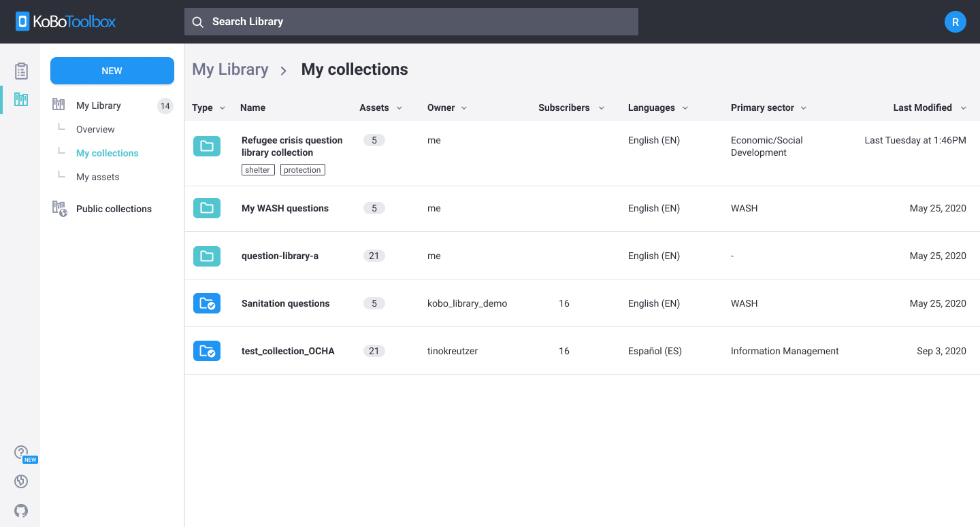Open the GitHub icon at sidebar bottom

21,511
